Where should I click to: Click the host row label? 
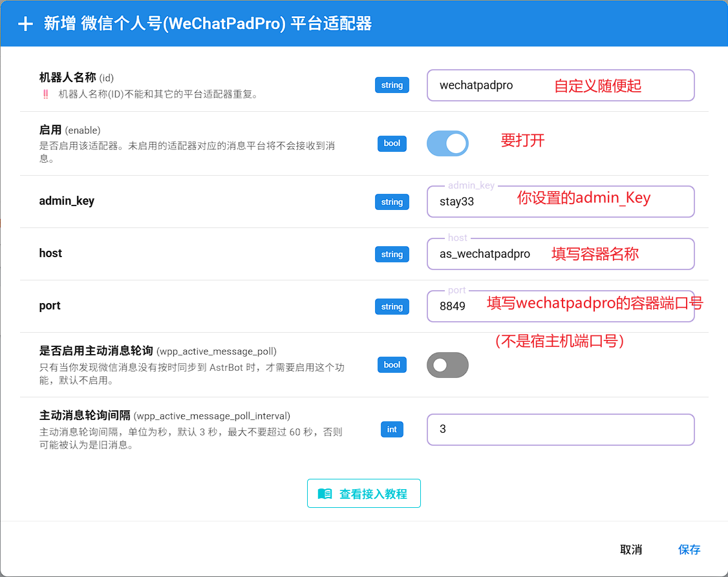pyautogui.click(x=50, y=253)
